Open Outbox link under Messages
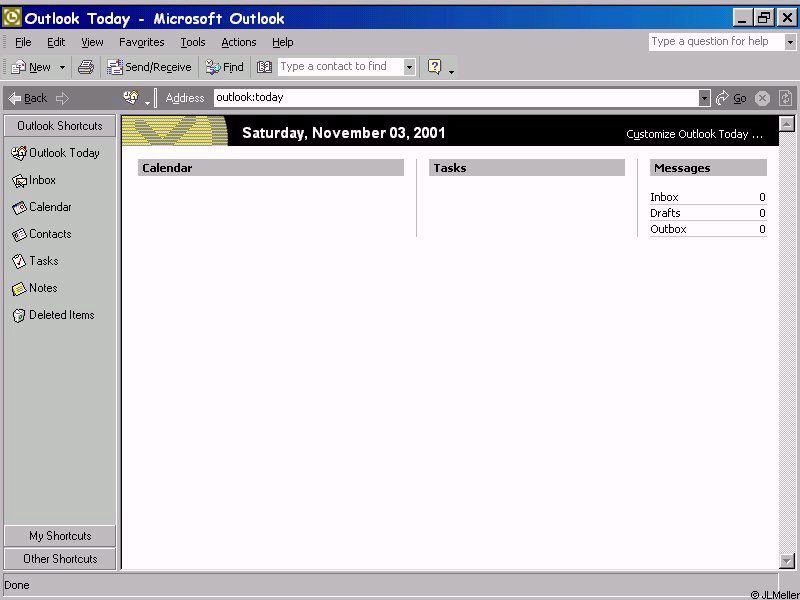 [x=668, y=229]
